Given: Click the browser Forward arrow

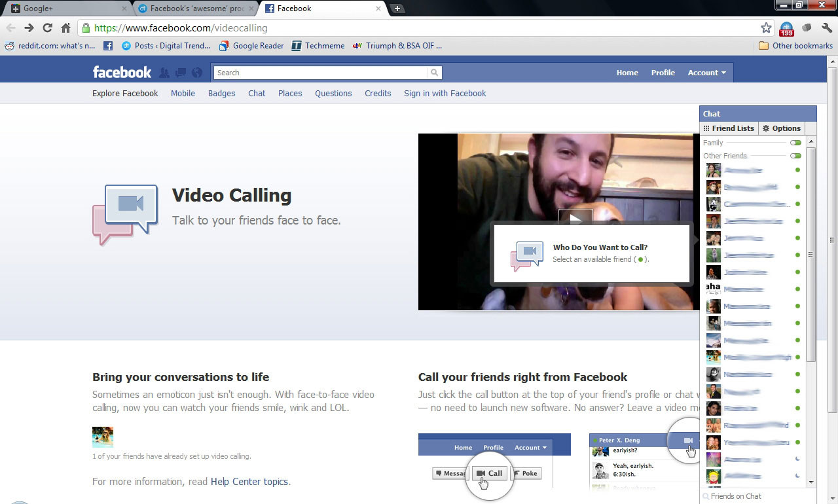Looking at the screenshot, I should point(29,27).
